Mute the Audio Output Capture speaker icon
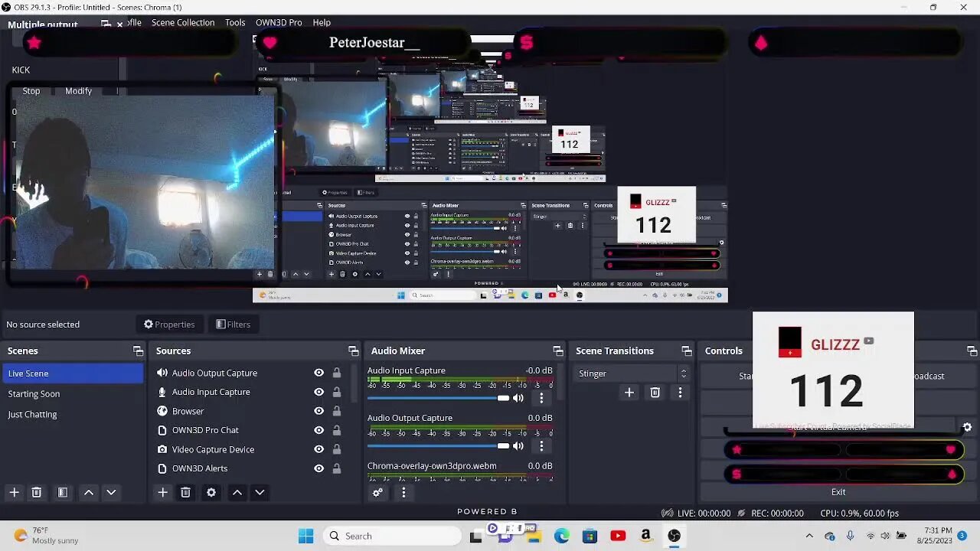This screenshot has width=980, height=551. pyautogui.click(x=518, y=445)
